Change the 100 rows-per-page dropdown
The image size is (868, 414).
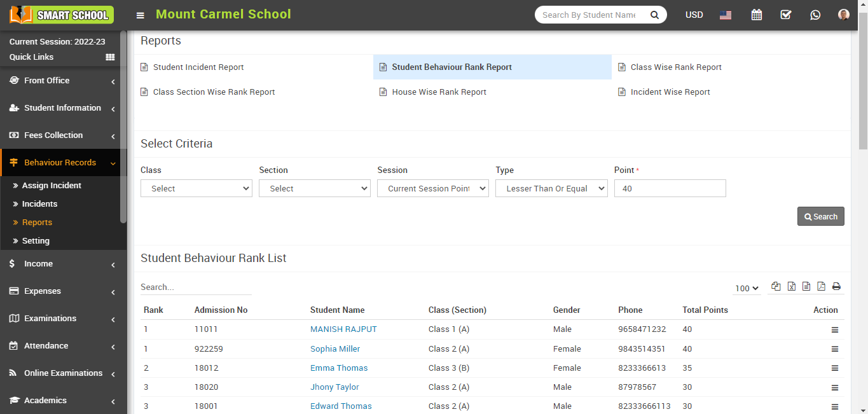point(747,288)
